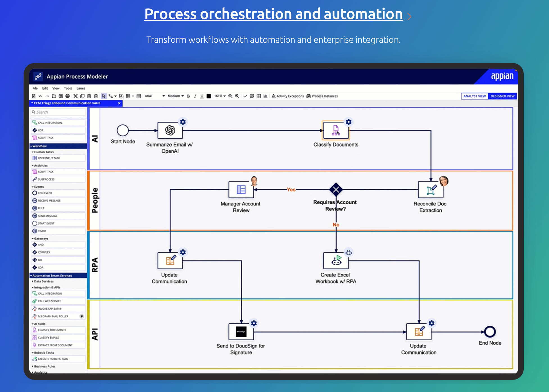Open the text color swatch in the toolbar
This screenshot has width=549, height=392.
[x=208, y=96]
